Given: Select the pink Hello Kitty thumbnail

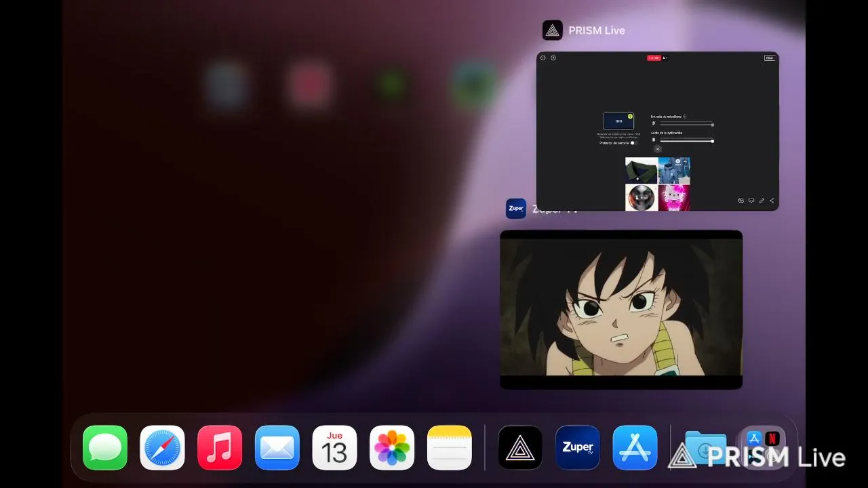Looking at the screenshot, I should click(674, 197).
